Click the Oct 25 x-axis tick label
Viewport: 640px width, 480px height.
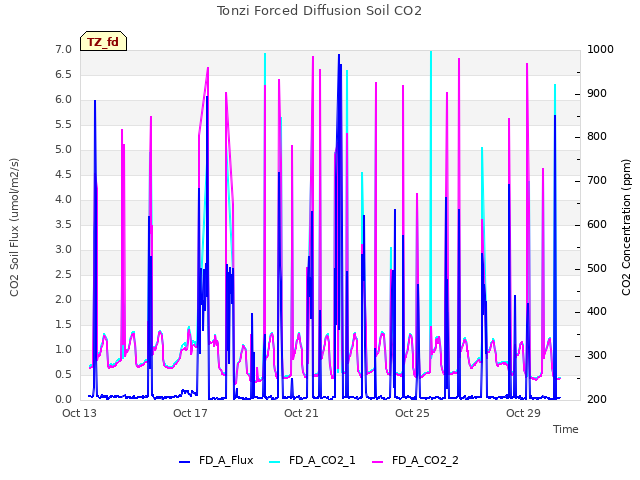click(x=412, y=413)
